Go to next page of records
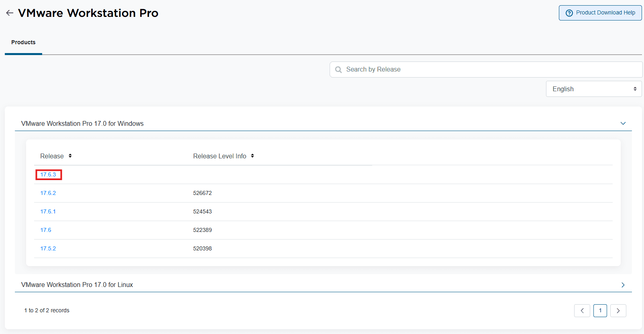The width and height of the screenshot is (644, 334). 618,311
